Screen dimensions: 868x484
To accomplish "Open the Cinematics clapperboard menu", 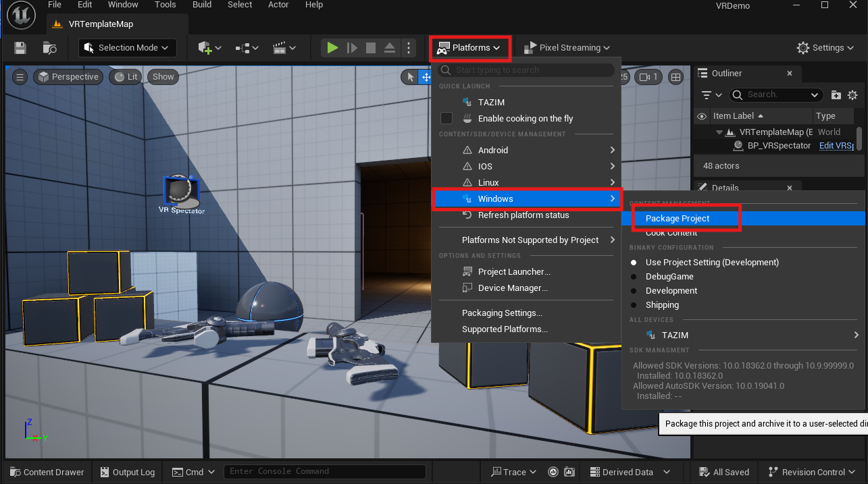I will [x=284, y=48].
